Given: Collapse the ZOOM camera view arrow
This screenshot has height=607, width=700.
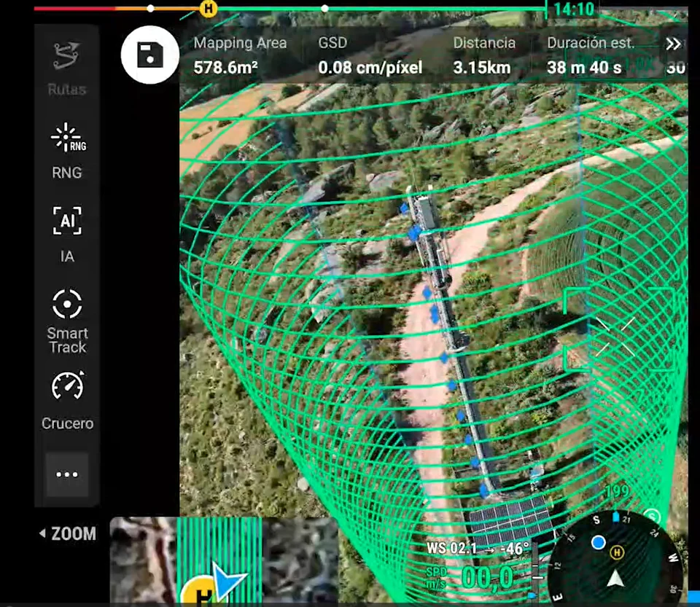Looking at the screenshot, I should [x=42, y=533].
